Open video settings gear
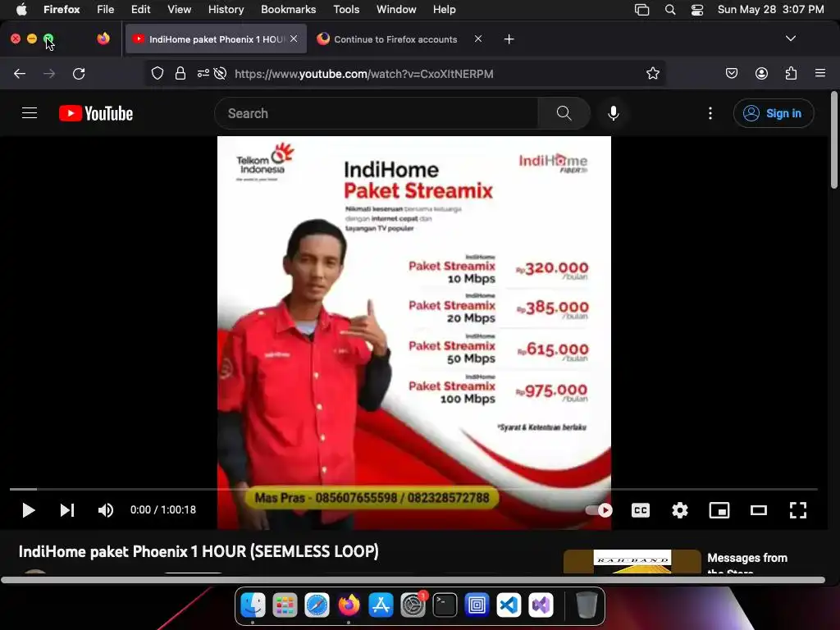This screenshot has height=630, width=840. coord(680,510)
